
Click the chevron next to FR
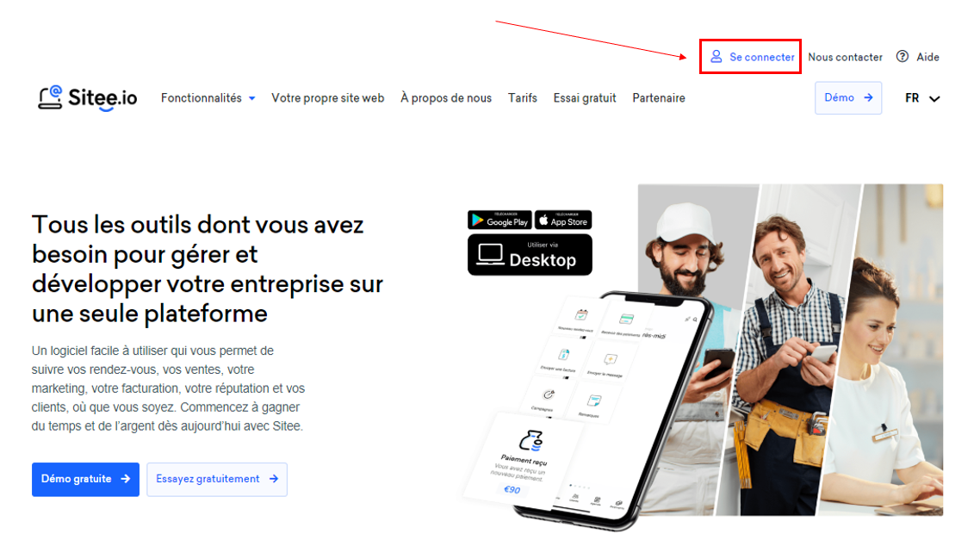point(934,99)
